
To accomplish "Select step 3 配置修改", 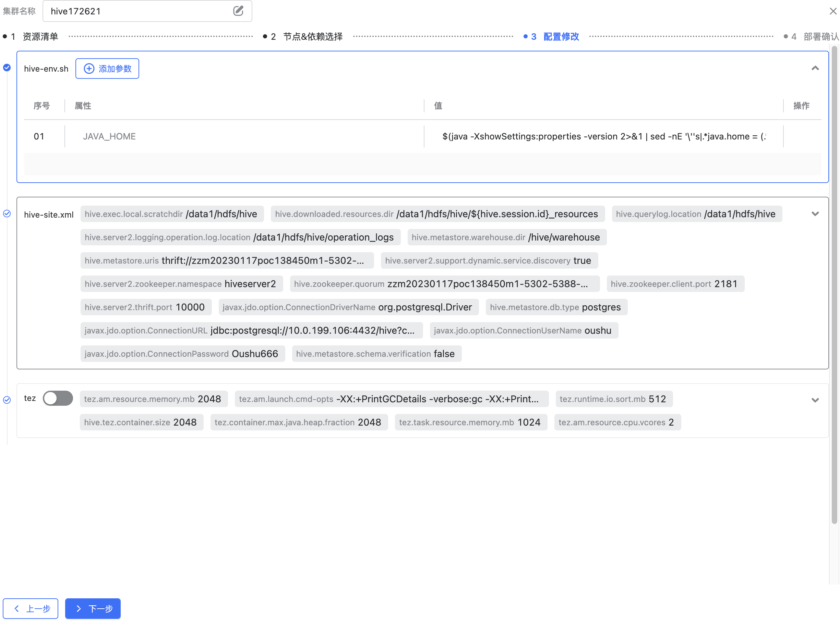I will (x=551, y=37).
